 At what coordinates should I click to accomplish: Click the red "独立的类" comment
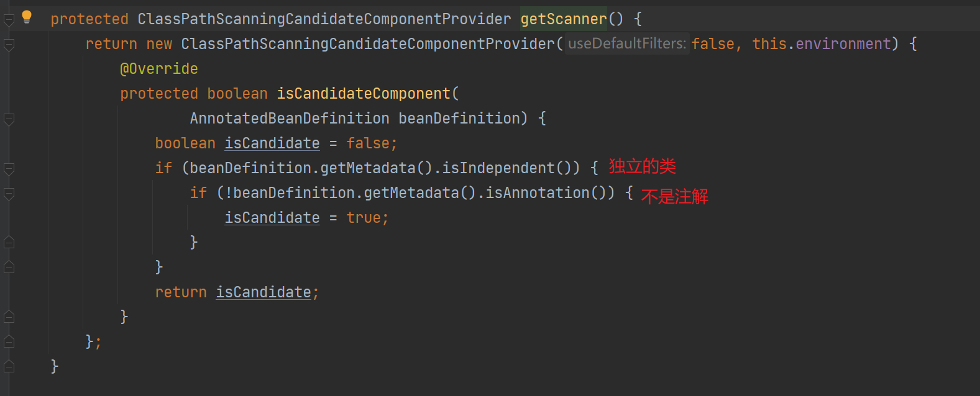(x=642, y=166)
